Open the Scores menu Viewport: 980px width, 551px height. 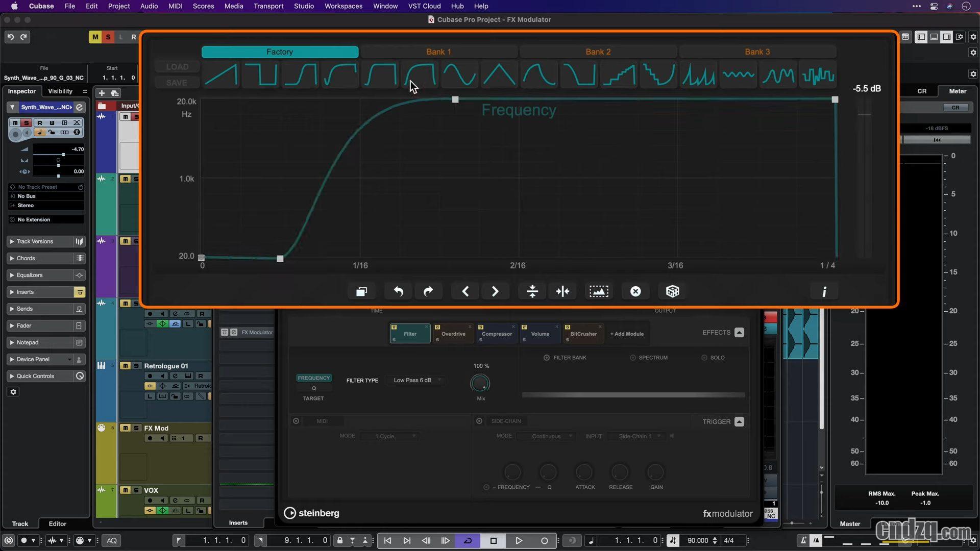[x=203, y=6]
